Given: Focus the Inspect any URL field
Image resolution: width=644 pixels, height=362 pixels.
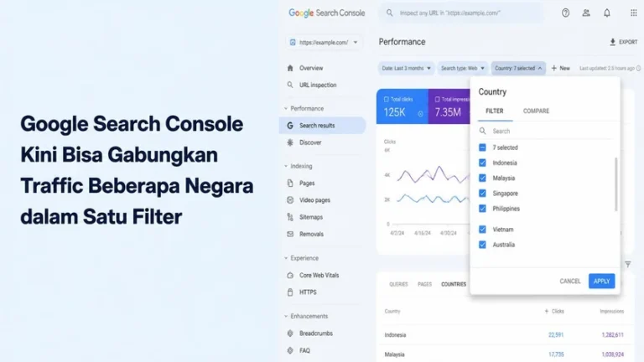Looking at the screenshot, I should point(461,13).
